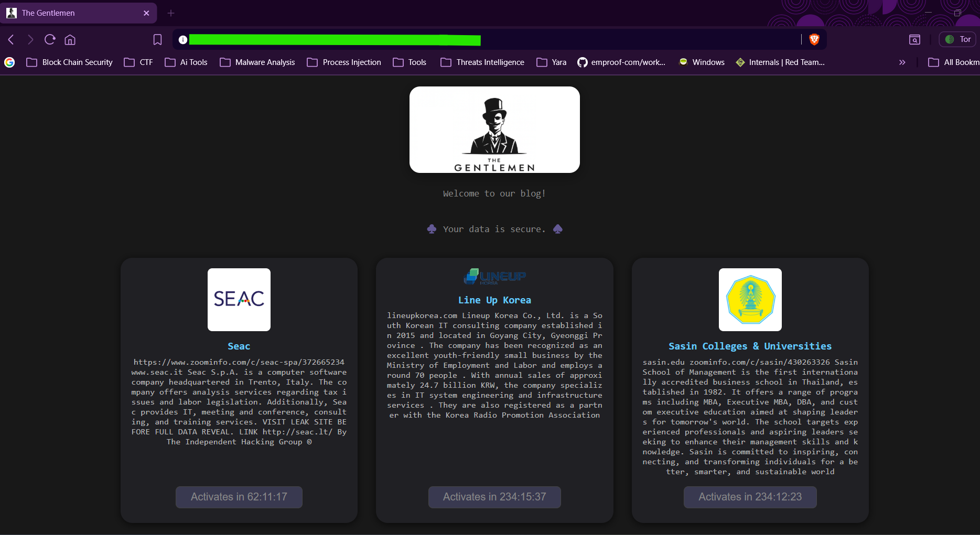Open the Process Injection bookmark folder

344,62
